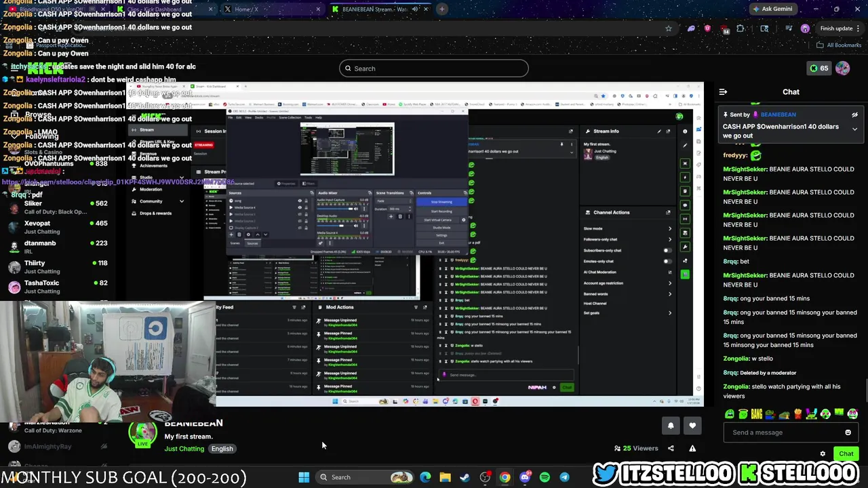Toggle lock for OBS song source
Image resolution: width=868 pixels, height=488 pixels.
[x=307, y=201]
